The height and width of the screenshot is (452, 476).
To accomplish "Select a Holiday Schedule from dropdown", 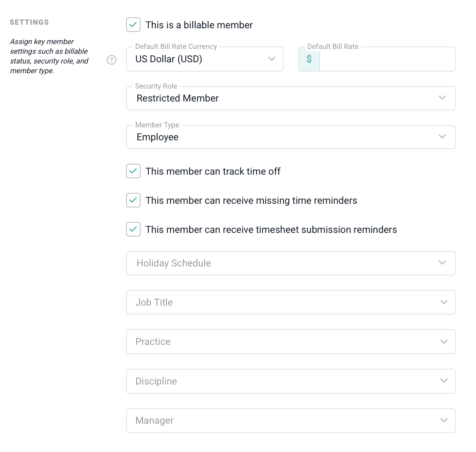I will (291, 263).
